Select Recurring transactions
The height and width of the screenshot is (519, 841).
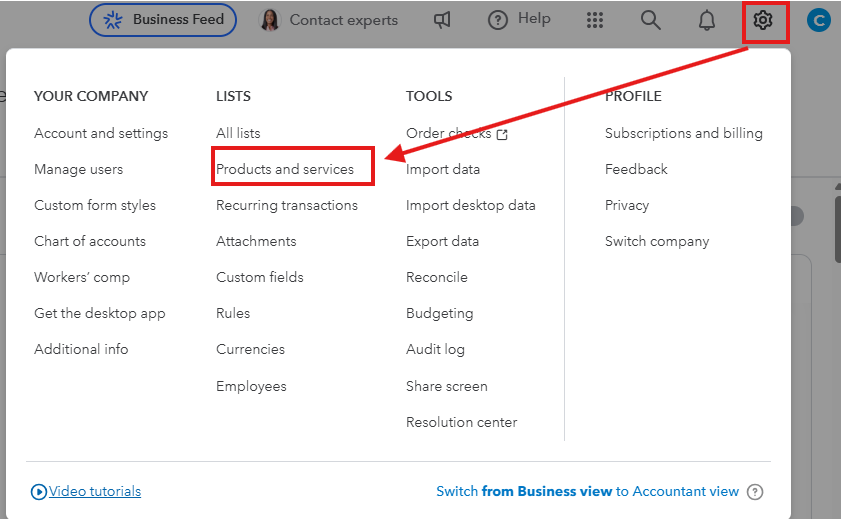pyautogui.click(x=287, y=205)
